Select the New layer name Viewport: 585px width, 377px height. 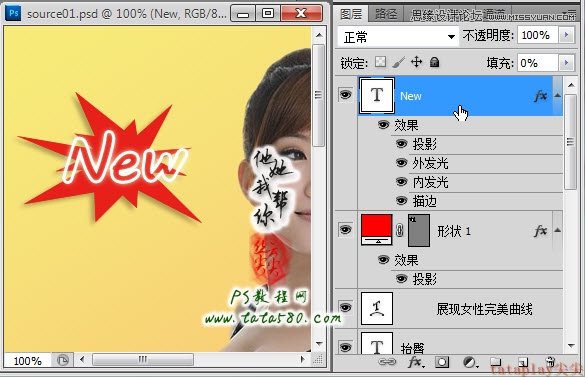pyautogui.click(x=411, y=96)
